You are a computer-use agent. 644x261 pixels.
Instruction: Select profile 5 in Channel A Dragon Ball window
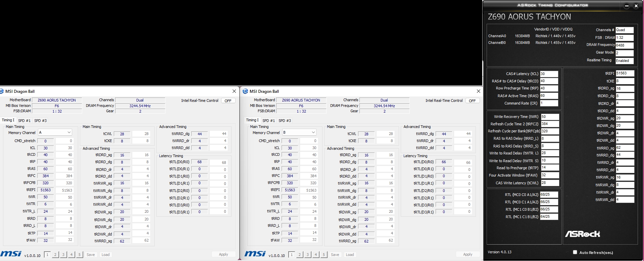pos(80,255)
